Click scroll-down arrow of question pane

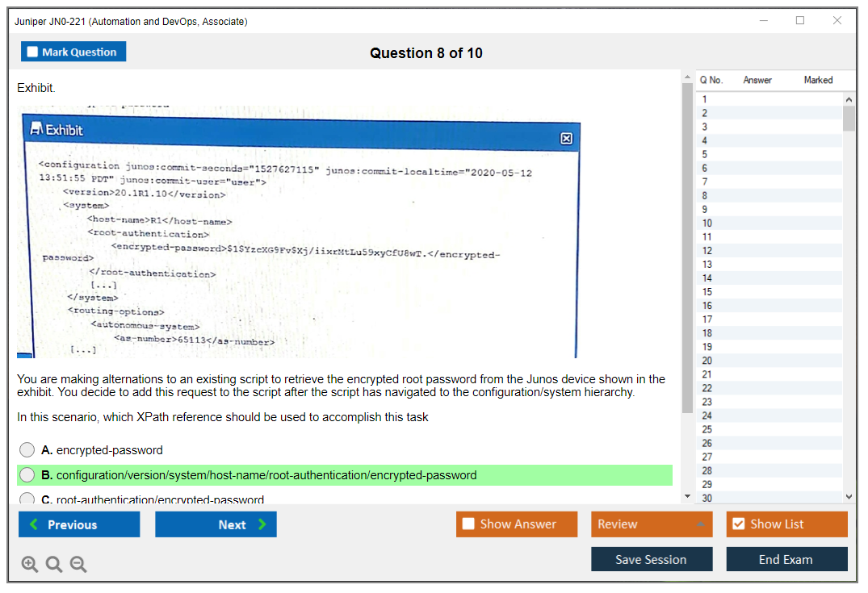click(x=687, y=495)
